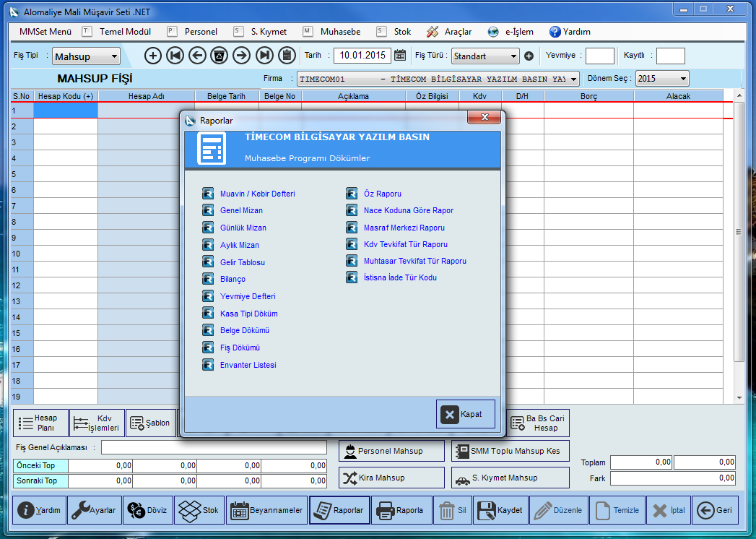Open the Personel menu in the menu bar
756x539 pixels.
pos(201,32)
